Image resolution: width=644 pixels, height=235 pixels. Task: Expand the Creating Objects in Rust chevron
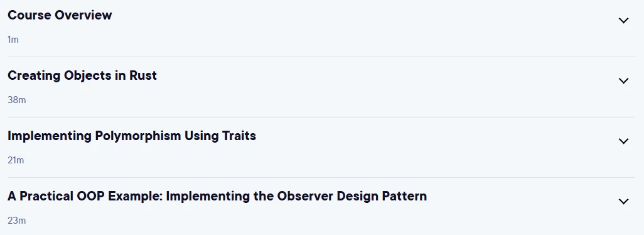click(x=623, y=81)
